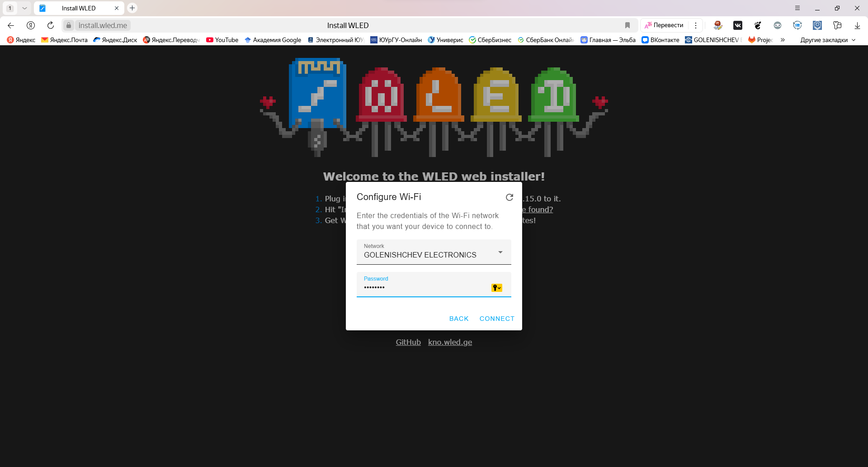Bookmark this page with the bookmark icon
Screen dimensions: 868x467
click(627, 25)
